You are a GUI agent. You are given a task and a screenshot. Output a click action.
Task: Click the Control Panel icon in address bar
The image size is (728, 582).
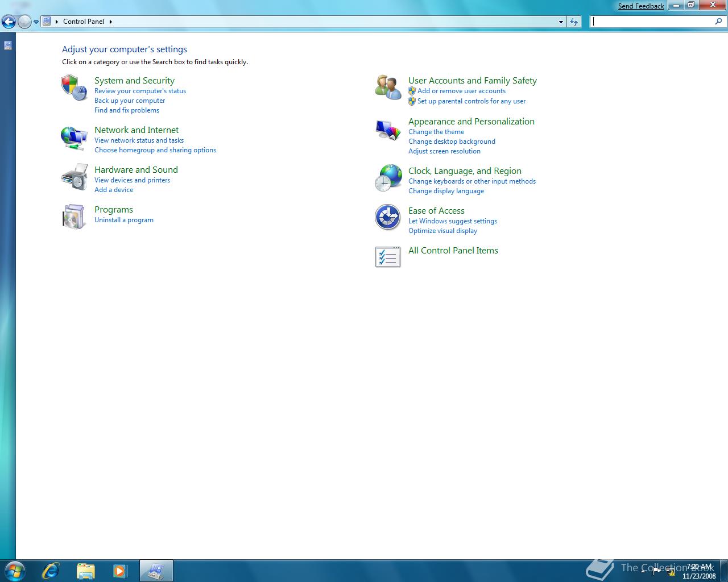click(47, 21)
